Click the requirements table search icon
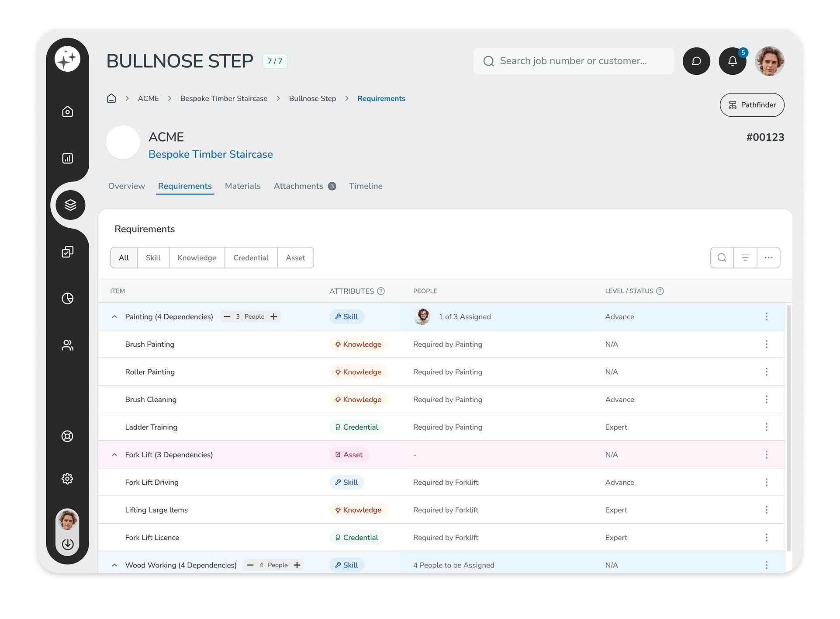This screenshot has height=619, width=840. click(x=722, y=258)
